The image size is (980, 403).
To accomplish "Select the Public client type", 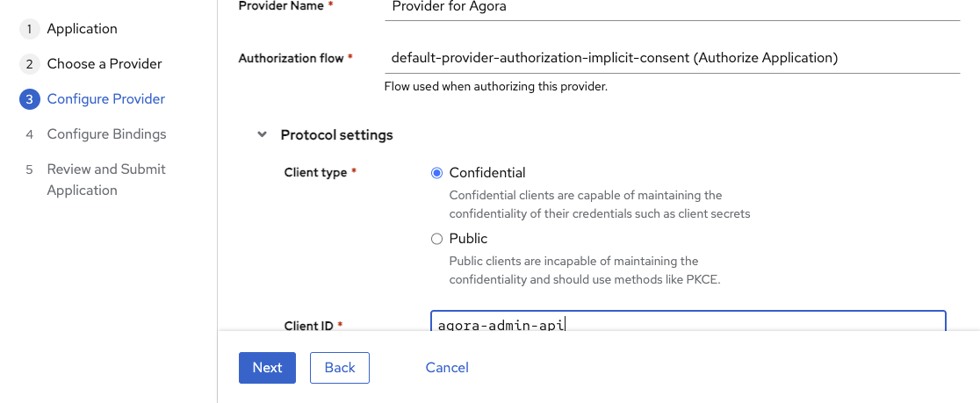I will 436,239.
